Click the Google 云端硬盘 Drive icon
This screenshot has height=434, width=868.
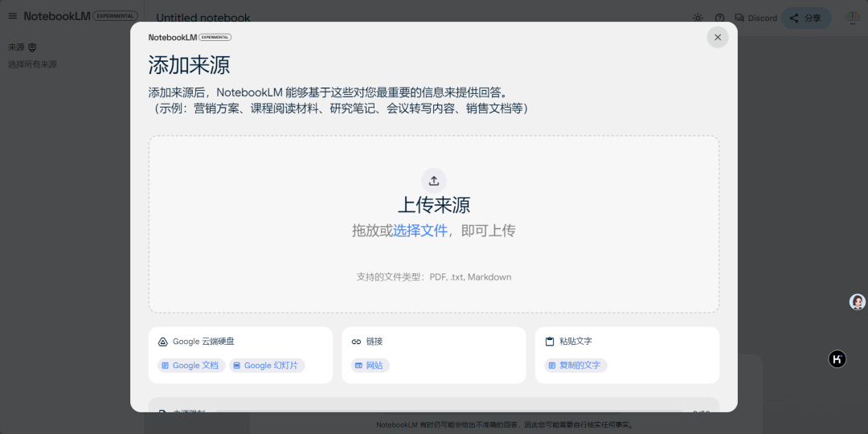tap(162, 342)
